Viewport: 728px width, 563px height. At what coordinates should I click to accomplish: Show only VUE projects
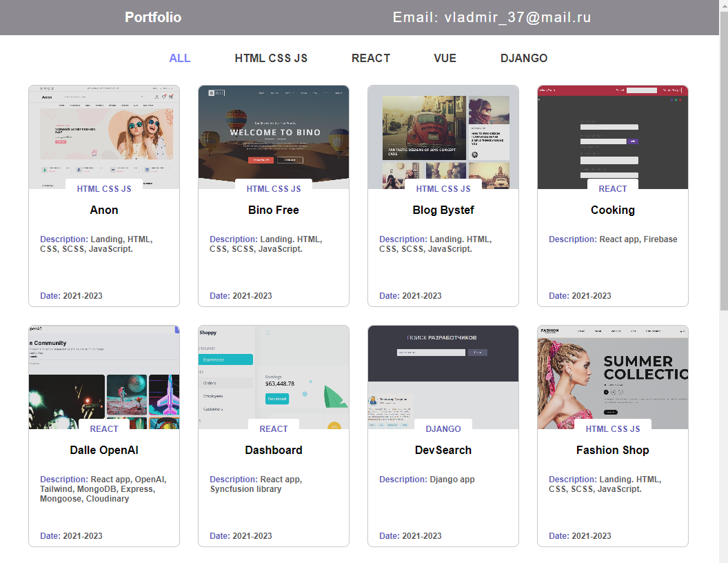click(445, 58)
